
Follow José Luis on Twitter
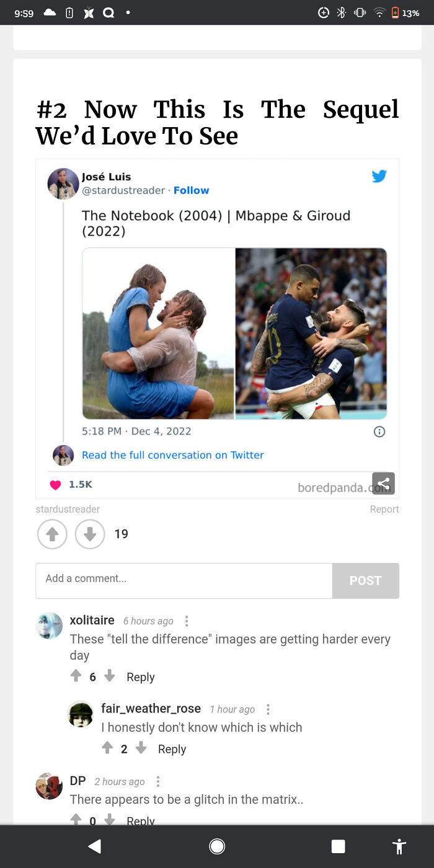click(x=191, y=190)
